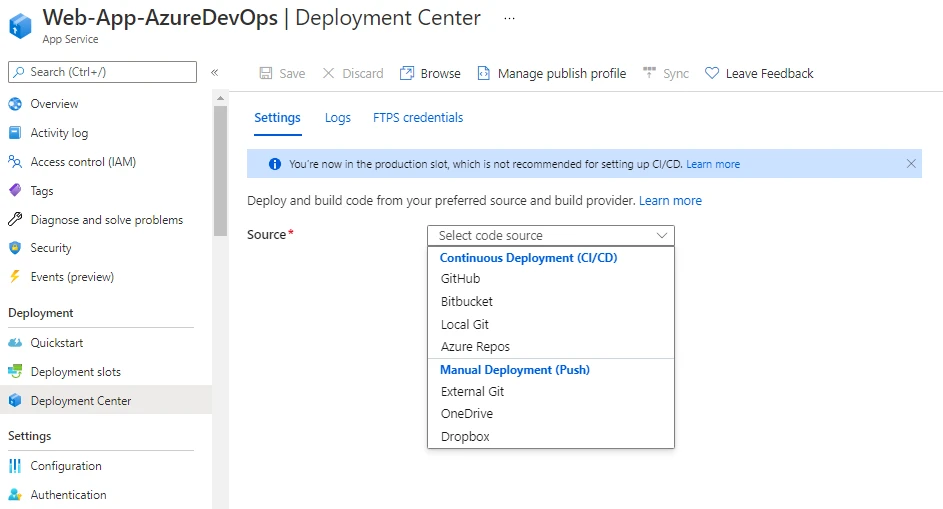
Task: Click the Discard X icon in toolbar
Action: [x=328, y=73]
